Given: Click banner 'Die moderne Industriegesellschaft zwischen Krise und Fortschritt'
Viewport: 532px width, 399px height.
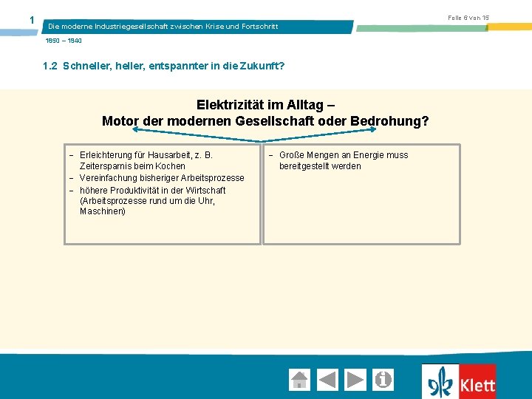Looking at the screenshot, I should (x=163, y=27).
